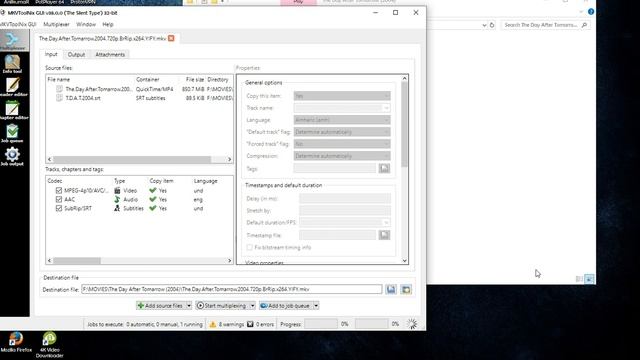
Task: Open the Header editor tool
Action: [13, 87]
